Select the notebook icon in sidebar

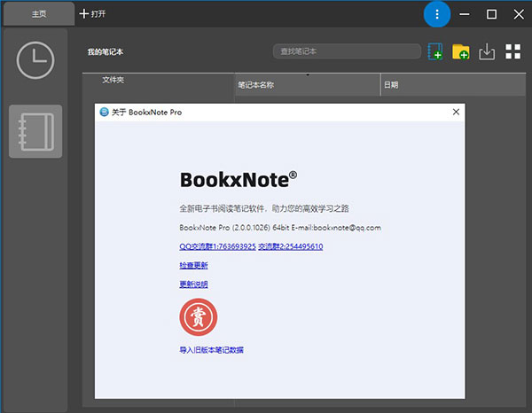tap(35, 131)
